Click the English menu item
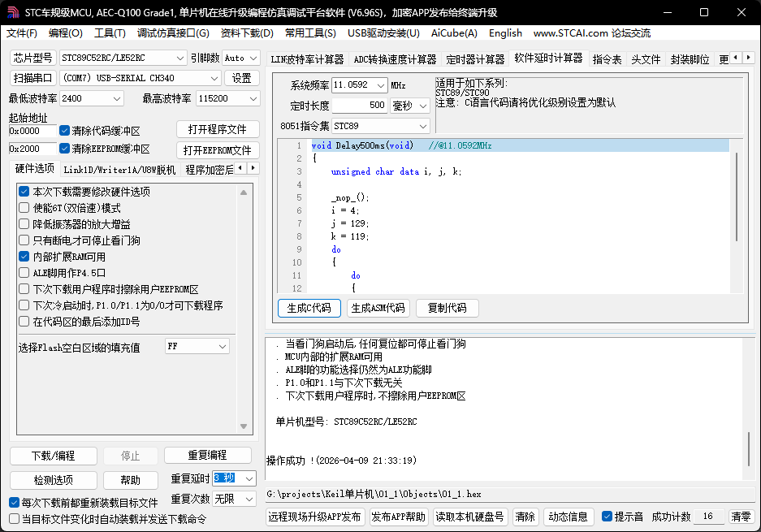 tap(505, 33)
